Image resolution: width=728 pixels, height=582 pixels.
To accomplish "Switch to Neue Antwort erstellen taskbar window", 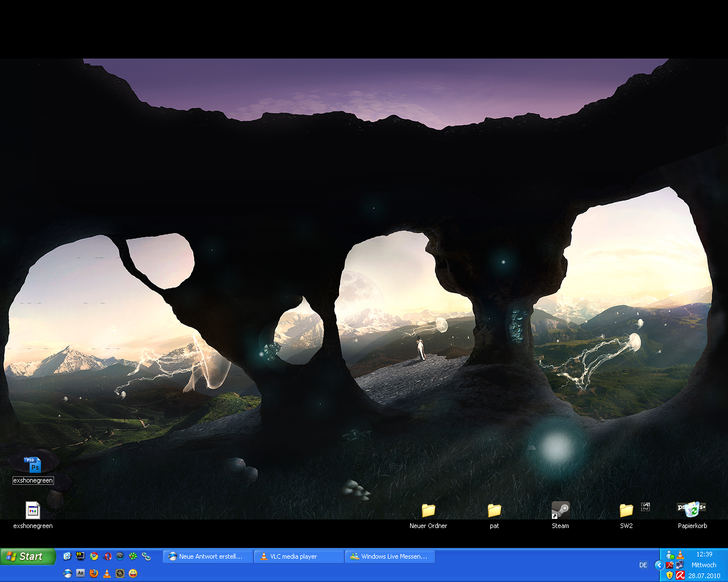I will [x=208, y=556].
